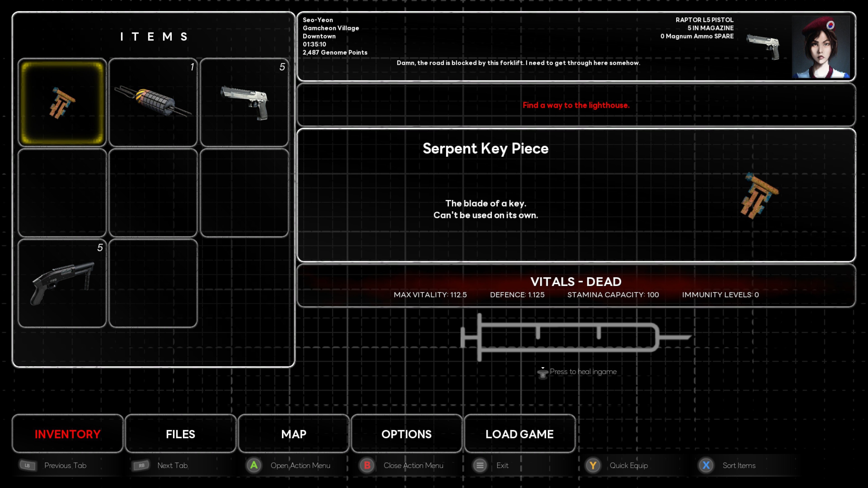Select the INVENTORY tab
Viewport: 868px width, 488px height.
click(x=67, y=434)
